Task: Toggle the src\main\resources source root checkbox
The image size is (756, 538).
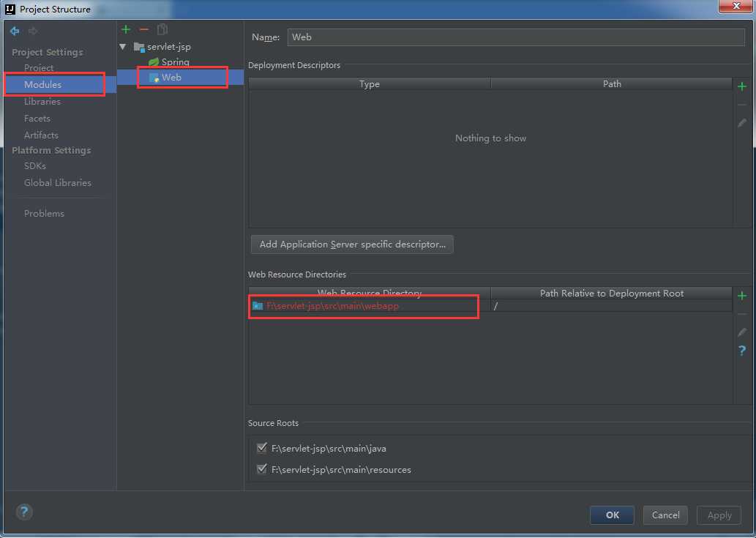Action: point(262,468)
